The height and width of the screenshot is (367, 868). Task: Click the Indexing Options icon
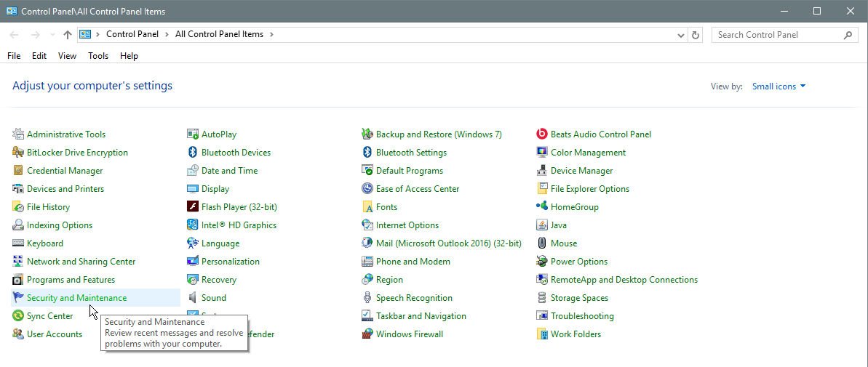point(18,225)
